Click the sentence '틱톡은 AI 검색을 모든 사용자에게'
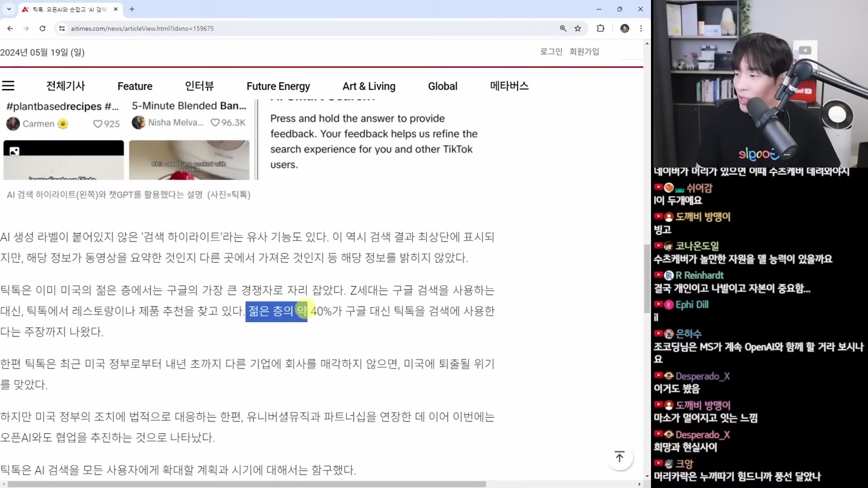 tap(178, 470)
